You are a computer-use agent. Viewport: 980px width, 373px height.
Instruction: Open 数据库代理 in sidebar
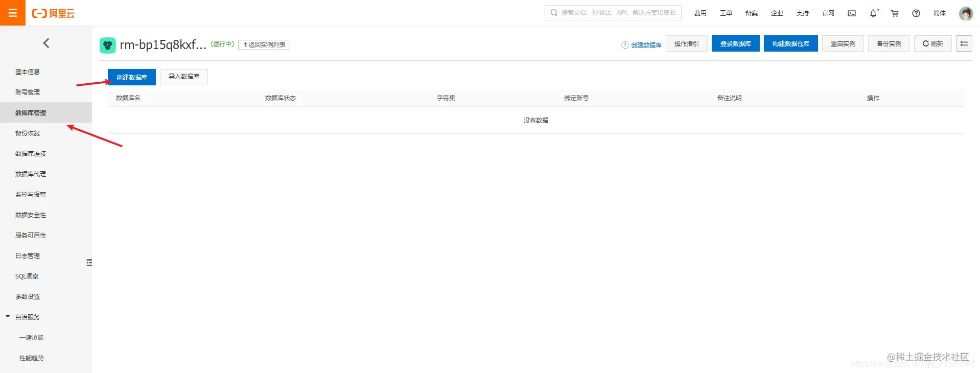coord(31,174)
